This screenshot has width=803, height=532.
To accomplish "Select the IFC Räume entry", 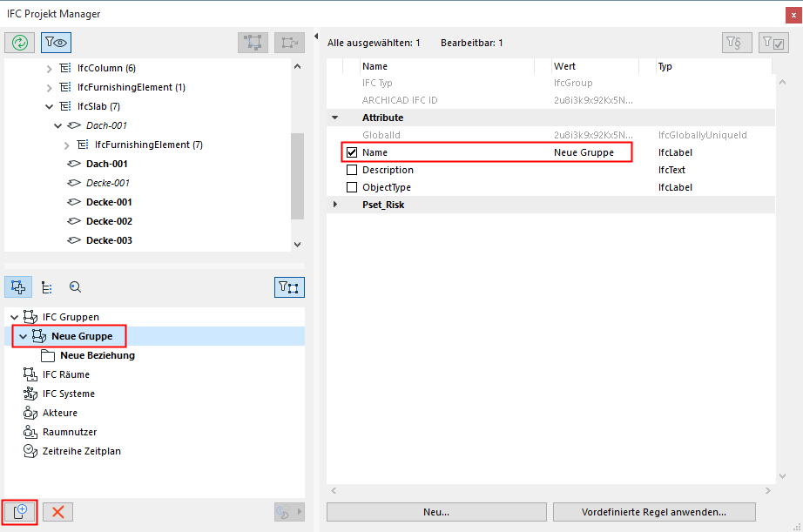I will (x=66, y=374).
